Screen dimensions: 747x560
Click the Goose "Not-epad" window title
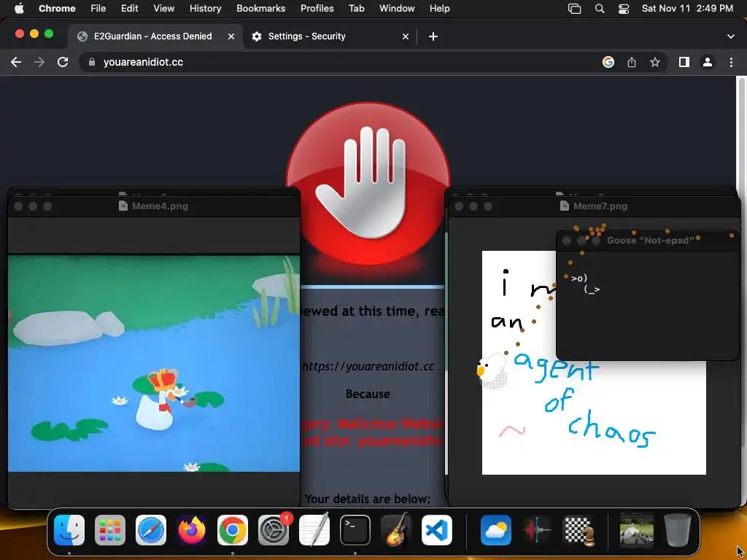point(650,241)
